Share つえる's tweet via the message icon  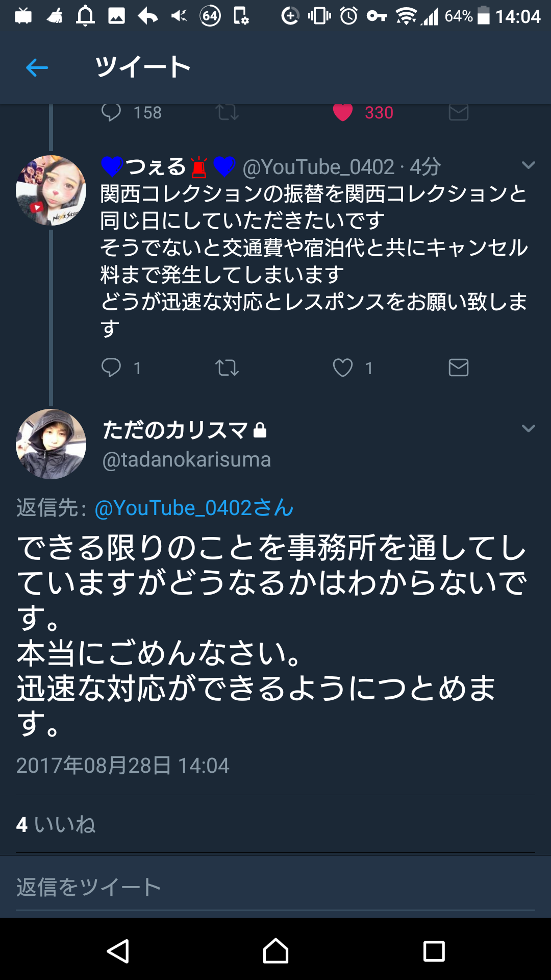click(x=458, y=367)
